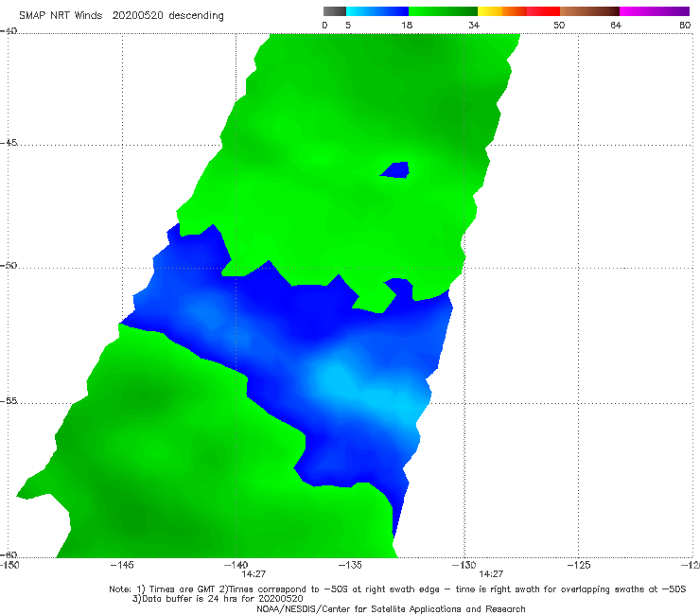700x615 pixels.
Task: Click the longitude axis label '-135'
Action: tap(350, 566)
